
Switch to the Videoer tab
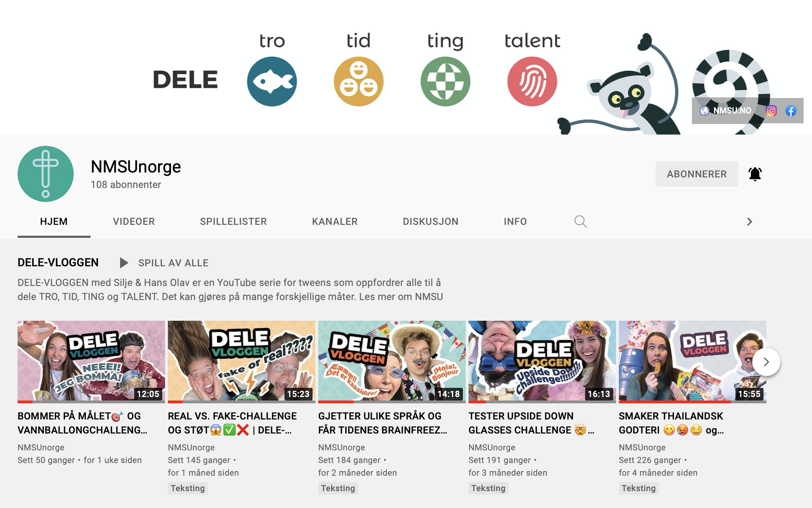click(x=134, y=222)
